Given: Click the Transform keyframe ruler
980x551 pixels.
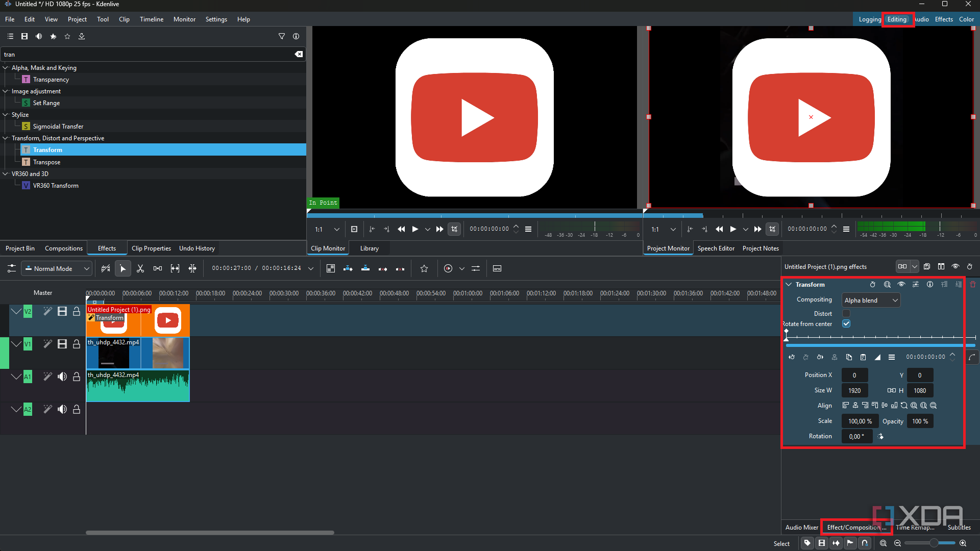Looking at the screenshot, I should coord(881,337).
